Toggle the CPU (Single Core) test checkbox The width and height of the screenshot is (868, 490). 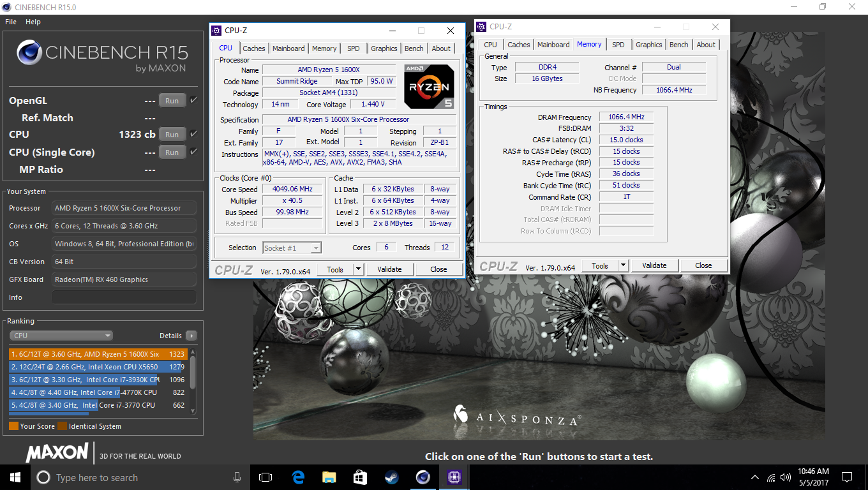(193, 152)
